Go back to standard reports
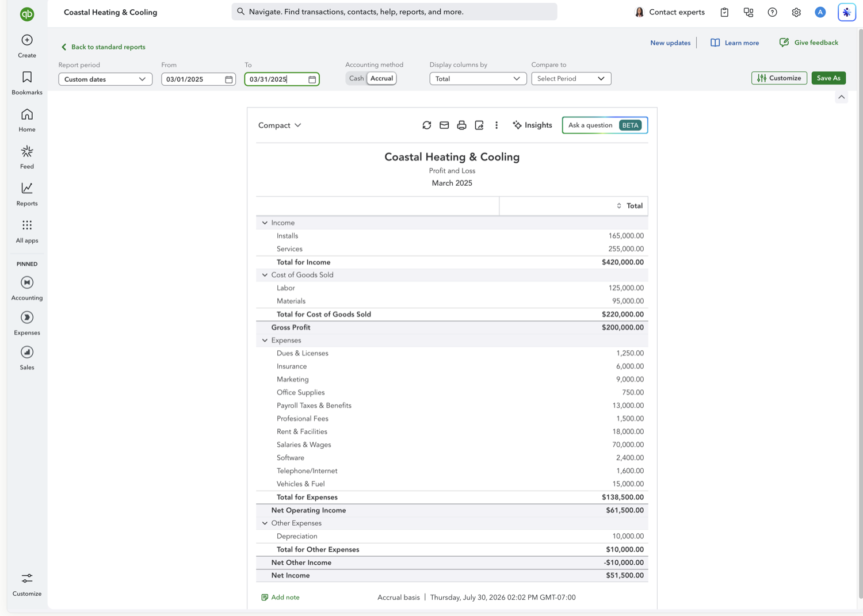863x616 pixels. [103, 47]
